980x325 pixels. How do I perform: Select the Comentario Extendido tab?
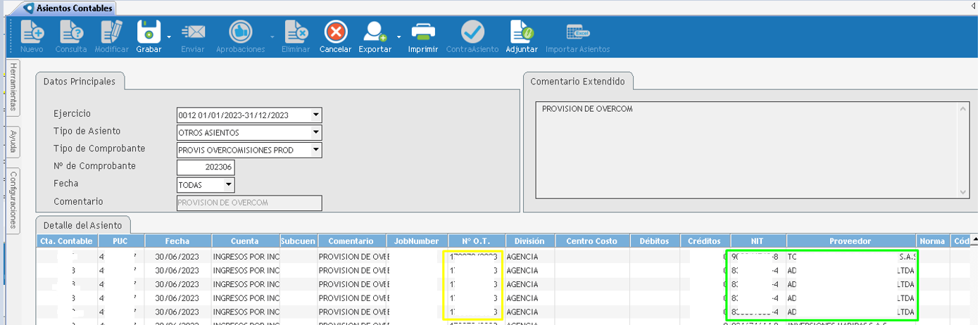(x=577, y=82)
